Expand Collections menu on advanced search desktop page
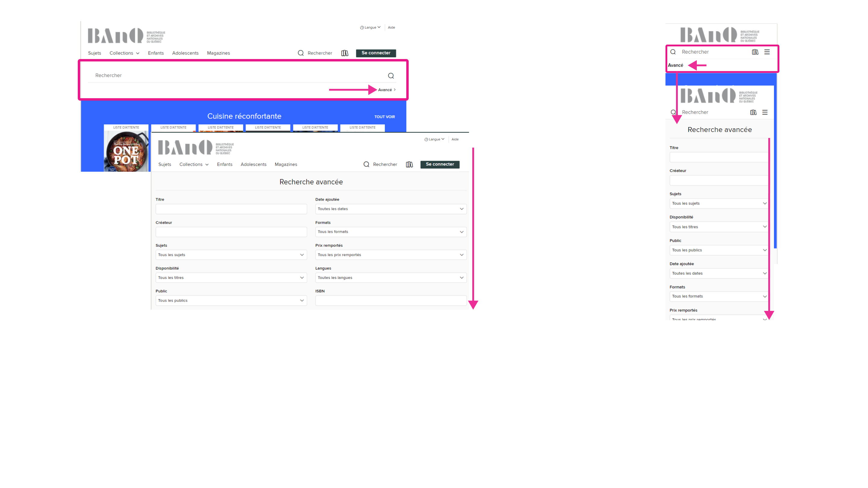 (x=194, y=164)
